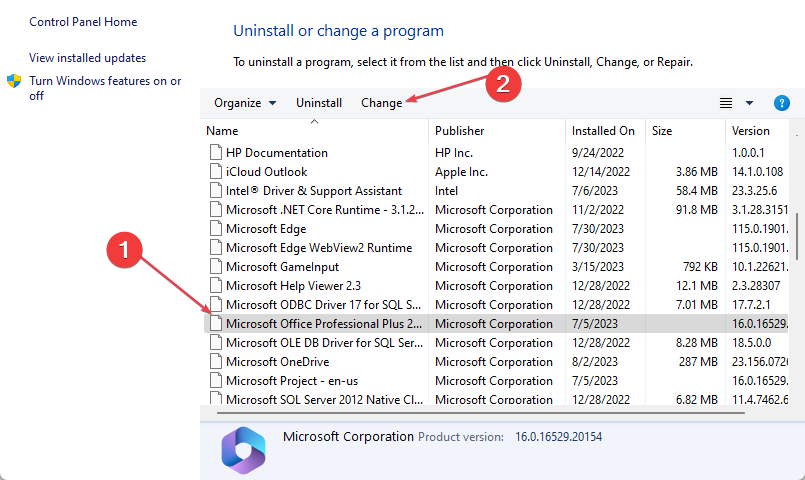
Task: Sort by the Version column header
Action: [751, 131]
